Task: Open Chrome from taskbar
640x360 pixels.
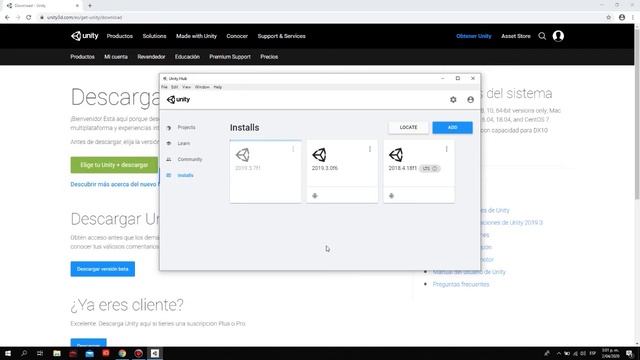Action: pos(122,353)
